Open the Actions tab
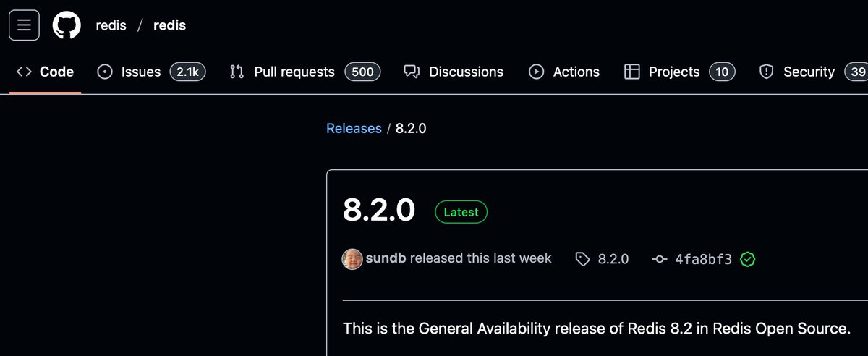 [564, 72]
